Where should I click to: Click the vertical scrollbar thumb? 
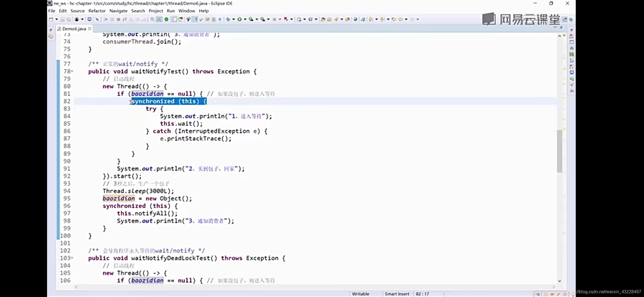coord(560,151)
